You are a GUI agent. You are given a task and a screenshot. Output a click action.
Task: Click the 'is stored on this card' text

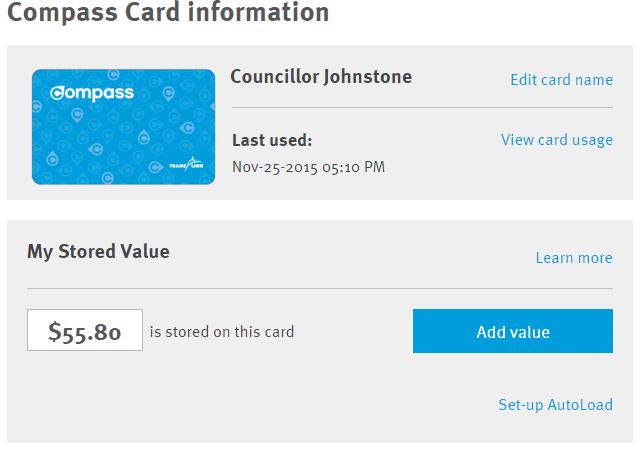point(222,332)
